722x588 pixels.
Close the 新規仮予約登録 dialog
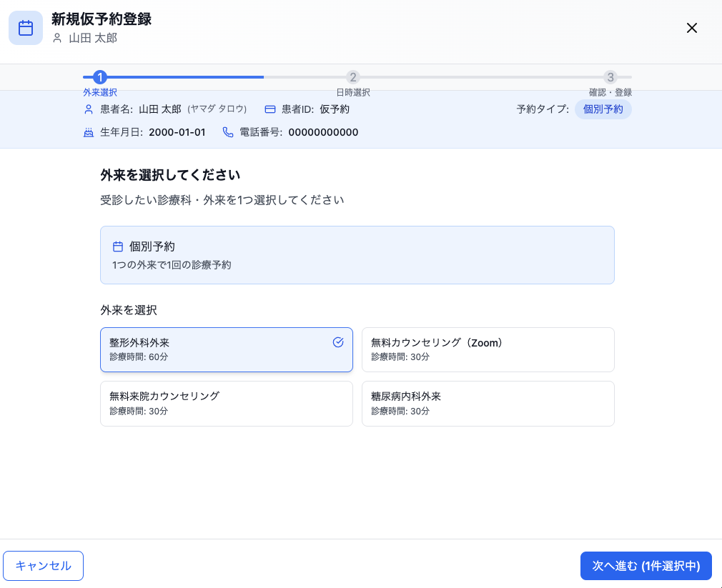(691, 28)
